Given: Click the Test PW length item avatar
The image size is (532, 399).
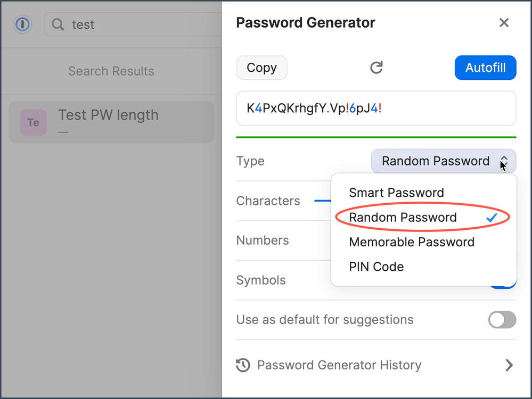Looking at the screenshot, I should point(33,123).
